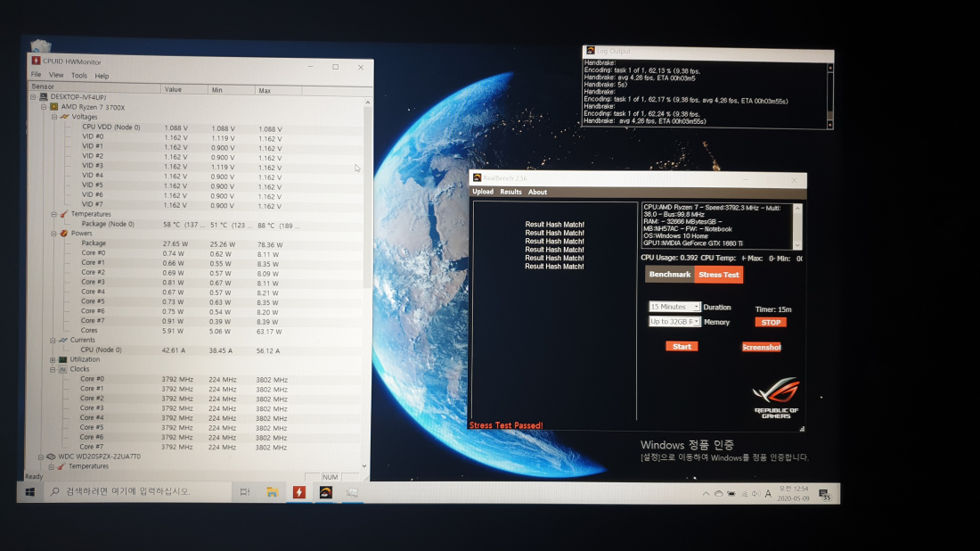Click the thermometer icon beside CPU Temperatures
The image size is (980, 551).
64,214
